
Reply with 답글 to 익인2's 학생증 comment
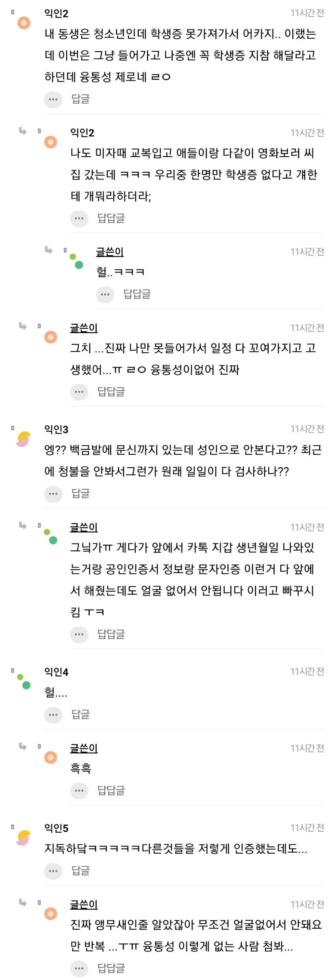point(81,99)
